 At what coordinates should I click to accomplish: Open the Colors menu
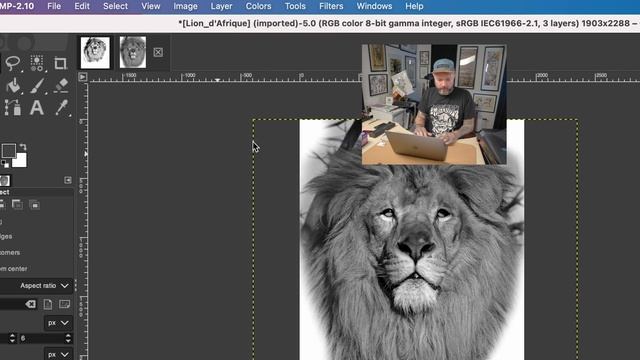258,7
